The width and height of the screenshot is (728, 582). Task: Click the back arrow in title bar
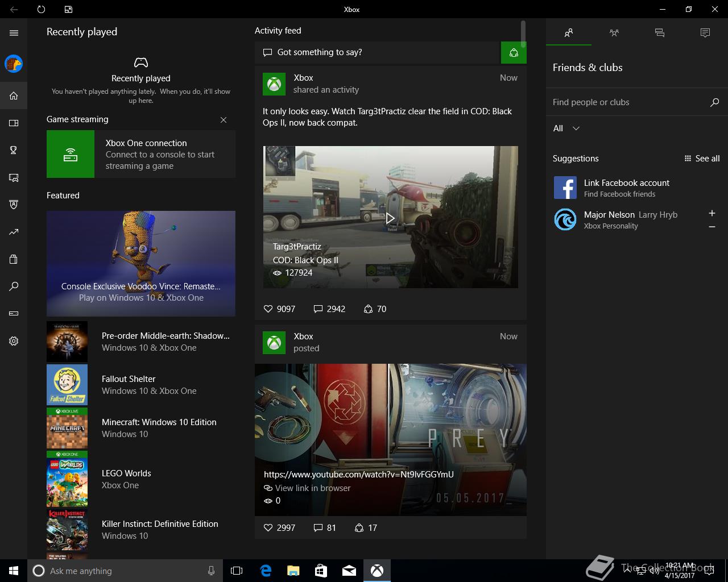coord(14,9)
